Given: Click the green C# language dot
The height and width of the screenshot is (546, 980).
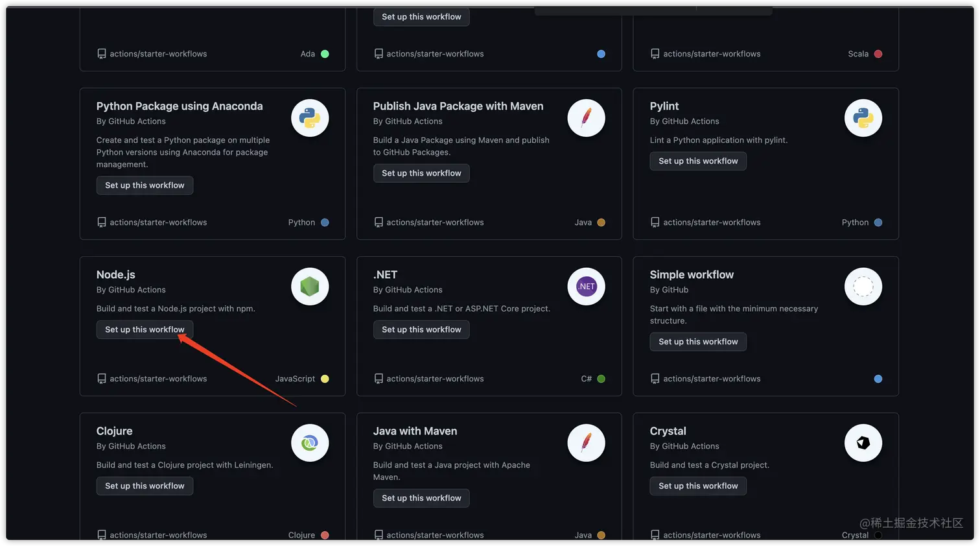Looking at the screenshot, I should [600, 379].
